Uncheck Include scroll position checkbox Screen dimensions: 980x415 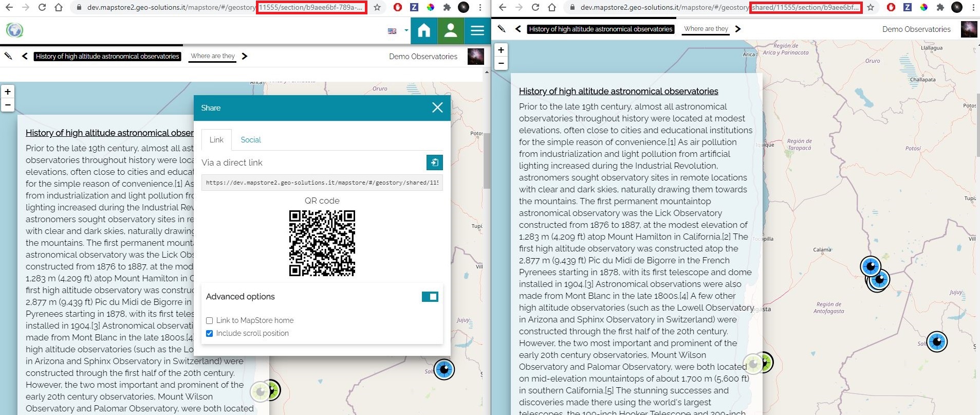[x=210, y=333]
